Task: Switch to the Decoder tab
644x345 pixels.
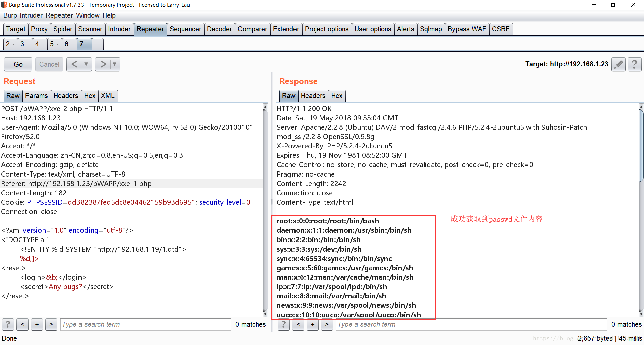Action: click(220, 29)
